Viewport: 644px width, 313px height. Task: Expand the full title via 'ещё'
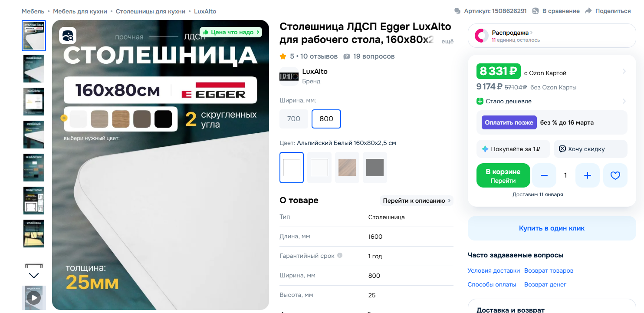[447, 41]
